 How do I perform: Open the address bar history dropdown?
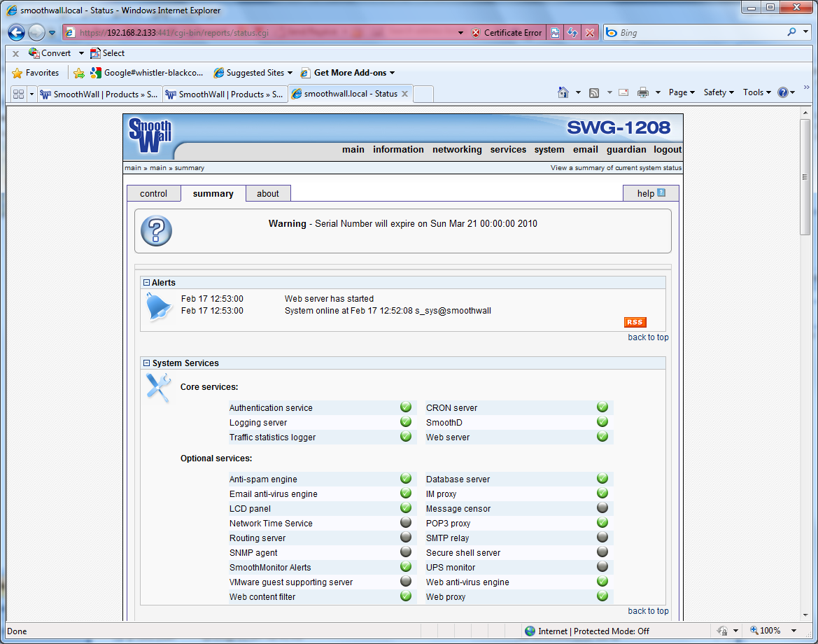(460, 32)
